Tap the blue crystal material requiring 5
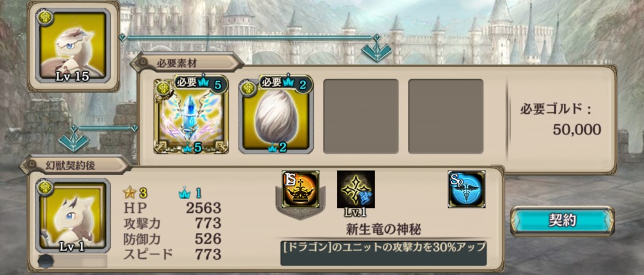This screenshot has height=275, width=644. coord(191,116)
